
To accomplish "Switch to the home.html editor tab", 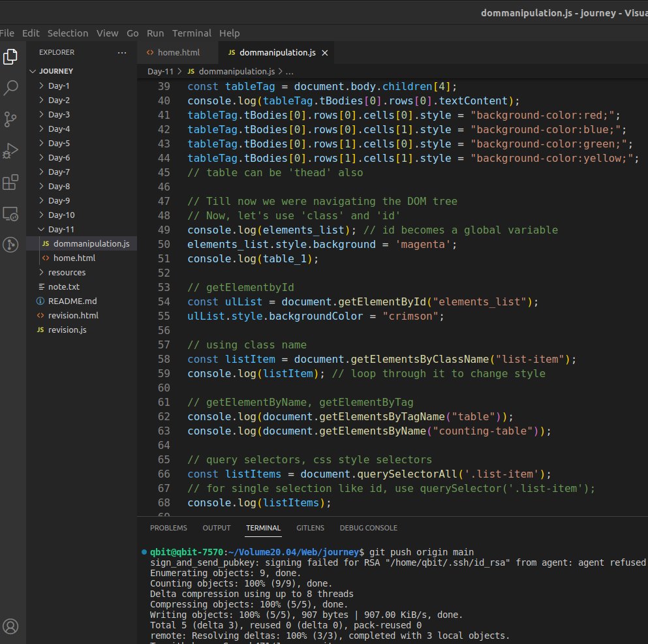I will (177, 52).
